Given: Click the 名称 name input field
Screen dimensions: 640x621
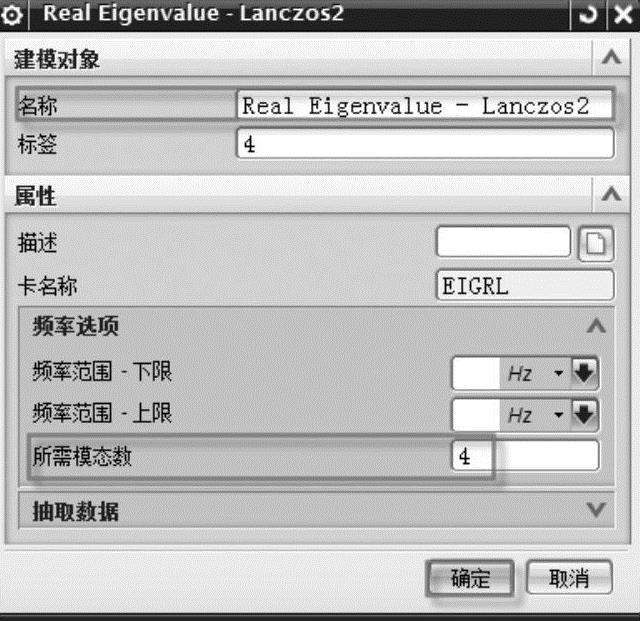Looking at the screenshot, I should click(x=425, y=105).
